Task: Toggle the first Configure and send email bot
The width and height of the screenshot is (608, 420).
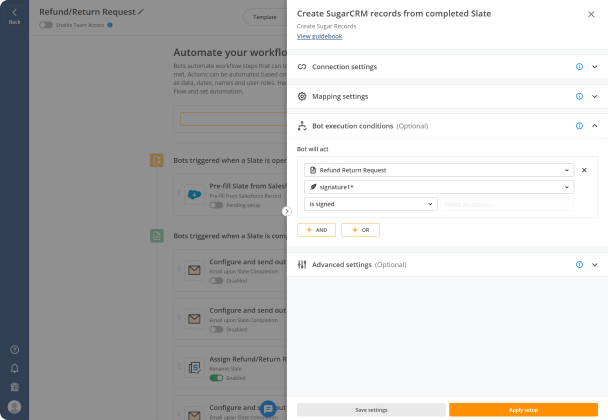Action: point(216,281)
